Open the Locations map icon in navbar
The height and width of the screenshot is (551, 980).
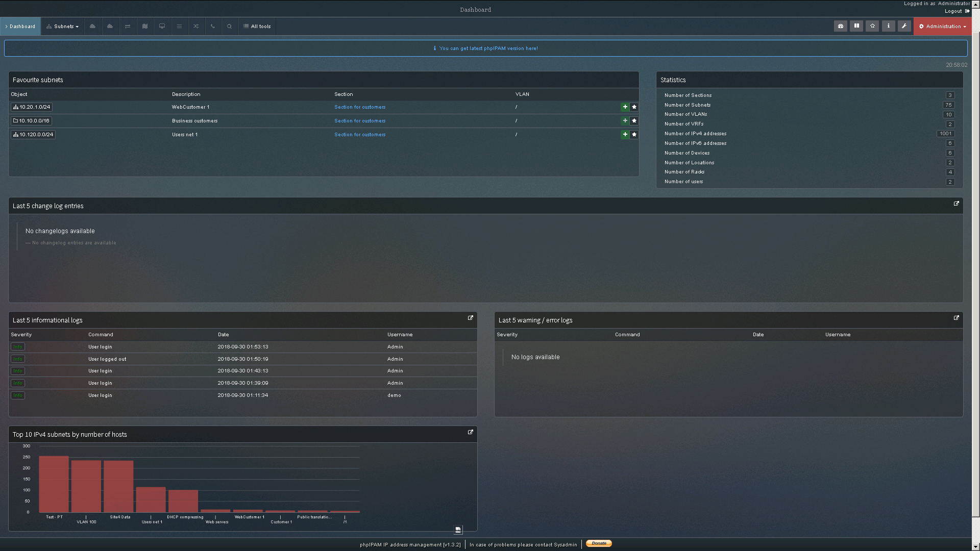coord(145,27)
